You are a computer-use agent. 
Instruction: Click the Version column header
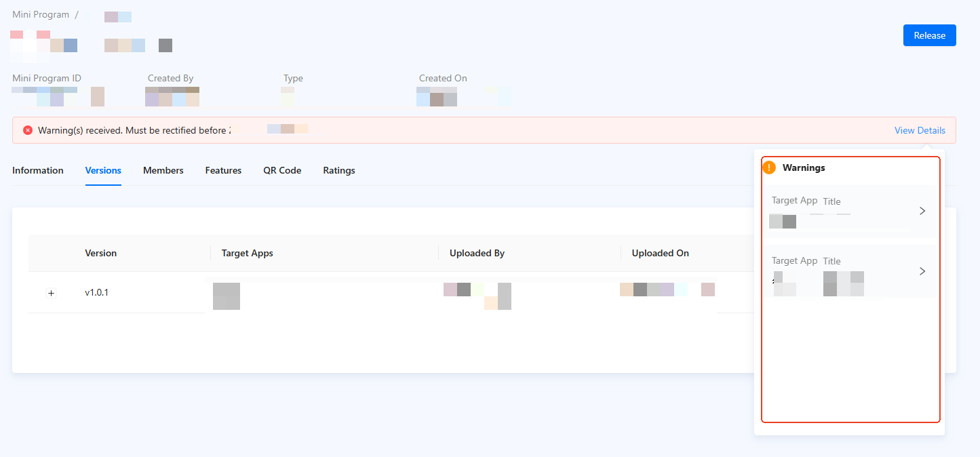(100, 253)
